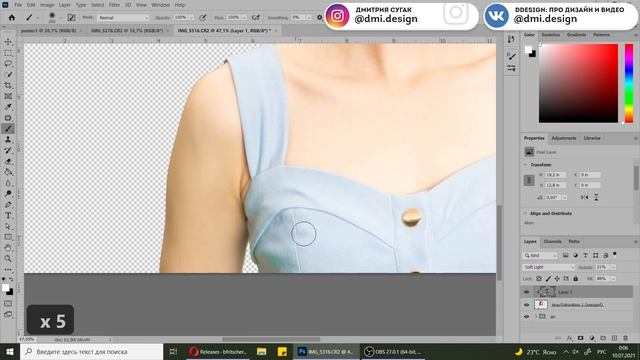Open the Smoothing value dropdown
The width and height of the screenshot is (640, 360).
tap(308, 18)
